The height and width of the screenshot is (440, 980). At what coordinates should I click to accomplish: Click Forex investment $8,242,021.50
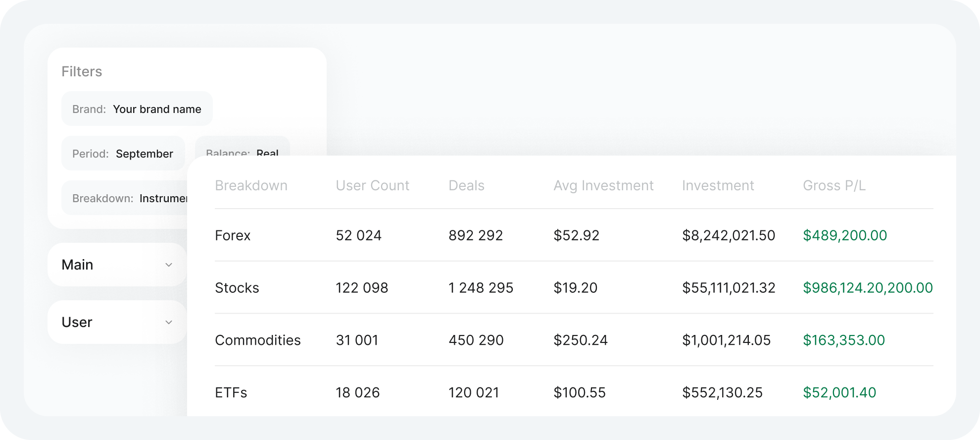[729, 235]
